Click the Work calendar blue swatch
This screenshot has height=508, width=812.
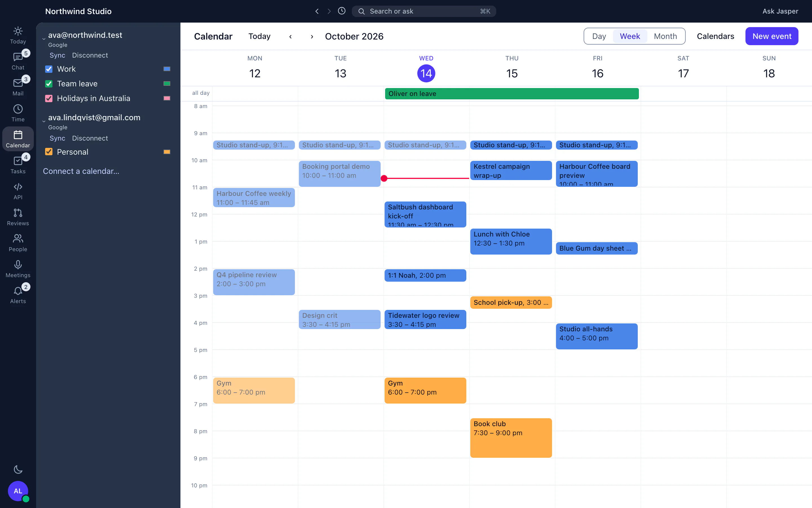(x=167, y=69)
